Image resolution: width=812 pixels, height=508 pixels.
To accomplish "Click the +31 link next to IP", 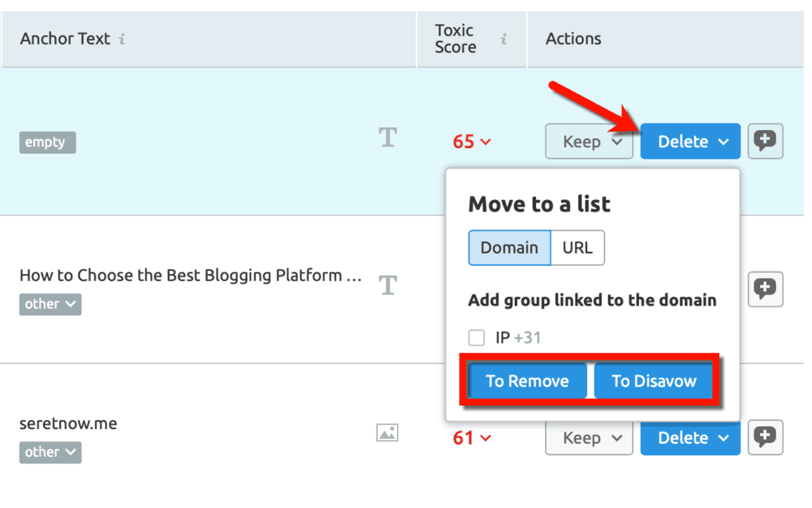I will coord(529,338).
